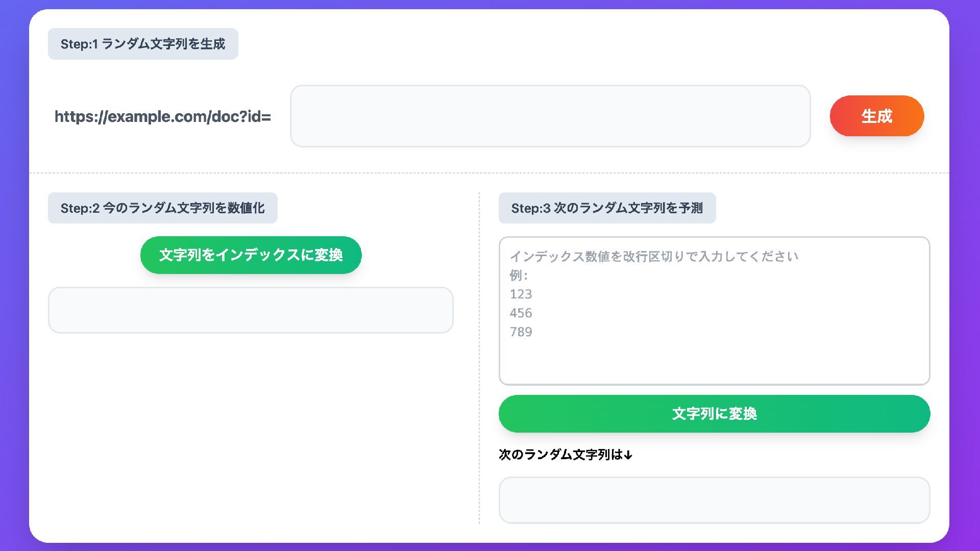This screenshot has width=980, height=551.
Task: Click the Step:3 次のランダム文字列を予測 label
Action: pyautogui.click(x=607, y=208)
